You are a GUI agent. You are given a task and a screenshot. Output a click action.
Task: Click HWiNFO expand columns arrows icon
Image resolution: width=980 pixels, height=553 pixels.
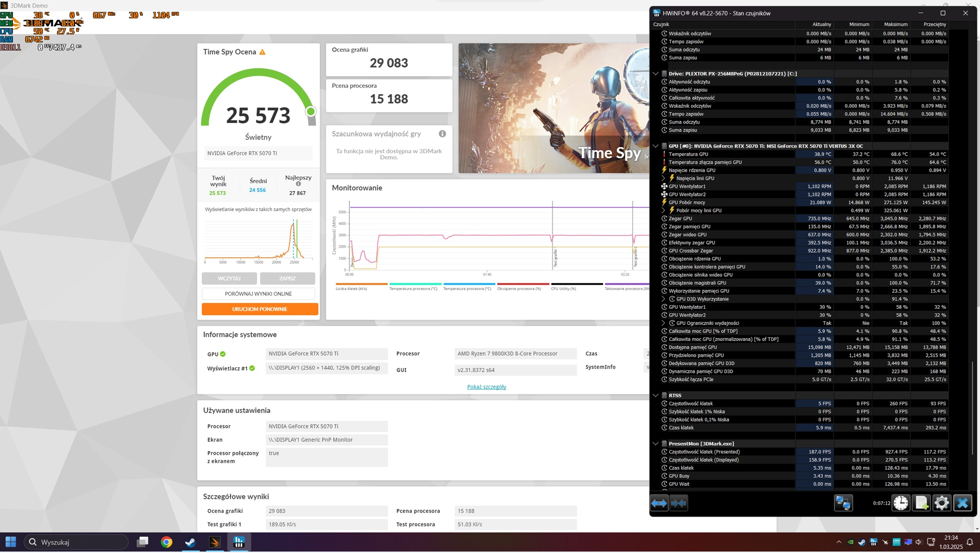[x=659, y=503]
